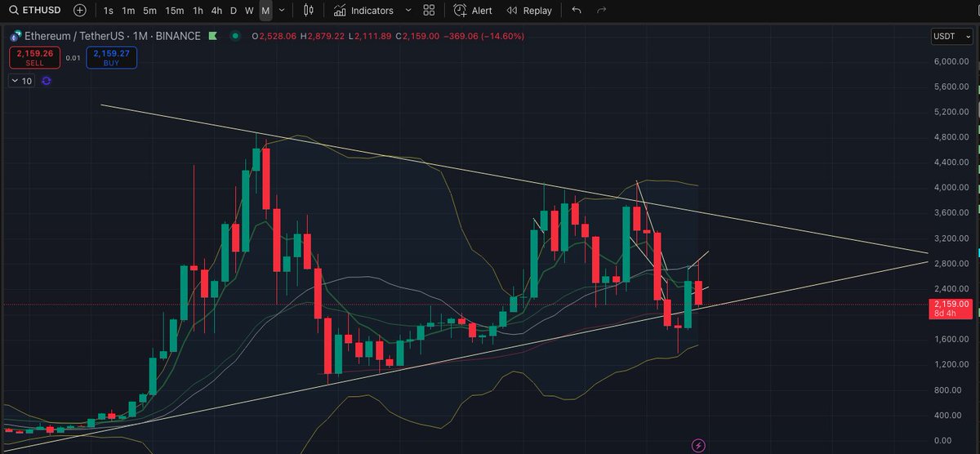Collapse the indicator legend showing 10
The height and width of the screenshot is (454, 980).
(21, 81)
